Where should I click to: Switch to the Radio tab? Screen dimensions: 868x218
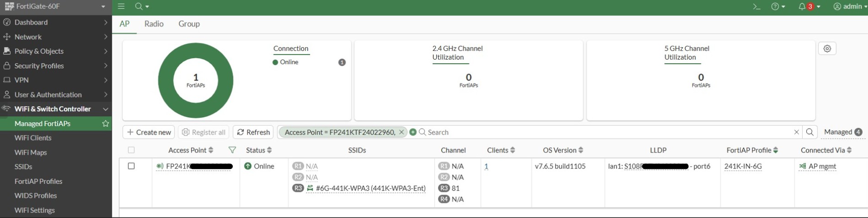pos(154,24)
